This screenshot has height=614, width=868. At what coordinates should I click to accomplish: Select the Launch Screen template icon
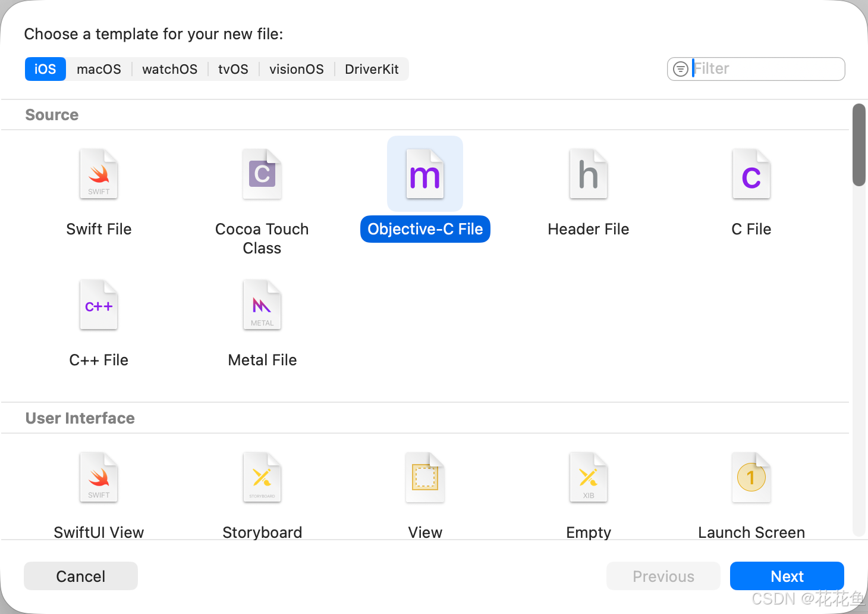(751, 477)
